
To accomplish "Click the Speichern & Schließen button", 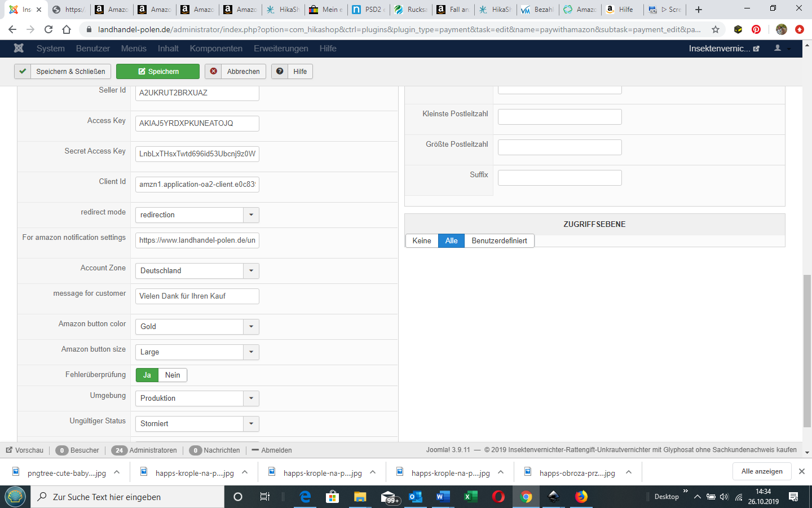I will [63, 72].
